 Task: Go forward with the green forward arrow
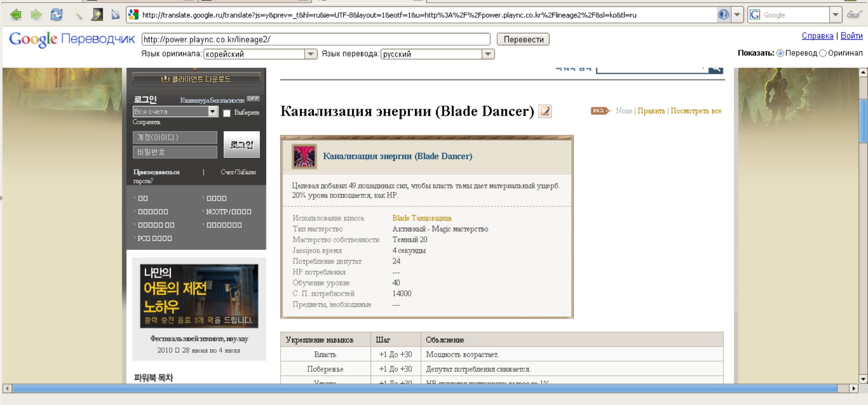[x=36, y=15]
